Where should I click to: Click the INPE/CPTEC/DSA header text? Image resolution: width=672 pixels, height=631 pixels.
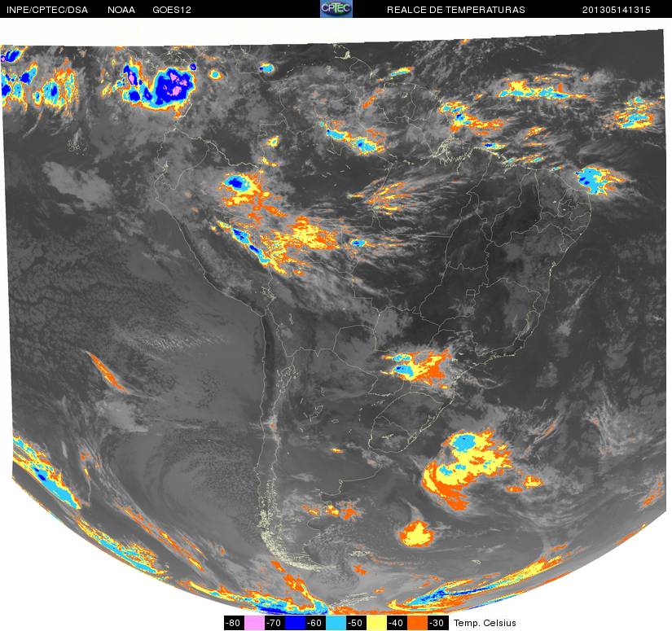[47, 10]
